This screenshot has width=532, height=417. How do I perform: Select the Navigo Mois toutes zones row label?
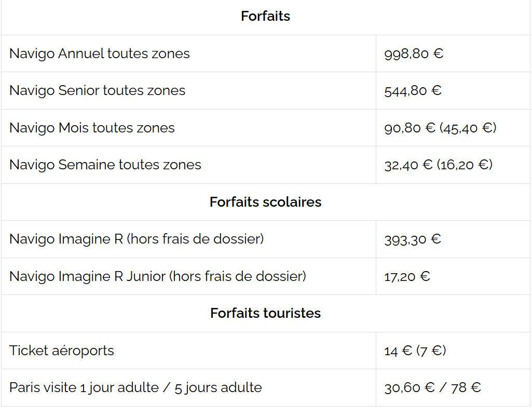[92, 128]
